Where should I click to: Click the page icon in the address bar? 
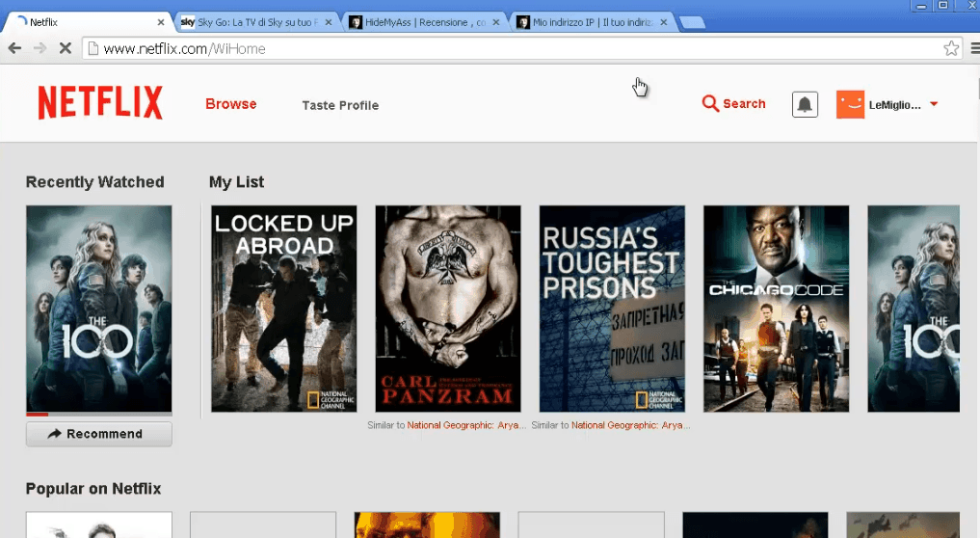tap(93, 48)
